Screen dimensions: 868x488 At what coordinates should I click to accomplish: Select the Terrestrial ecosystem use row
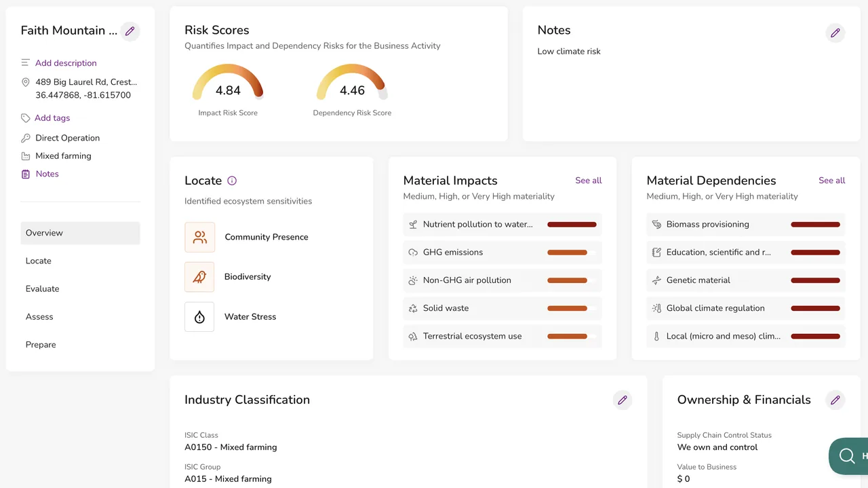point(502,336)
